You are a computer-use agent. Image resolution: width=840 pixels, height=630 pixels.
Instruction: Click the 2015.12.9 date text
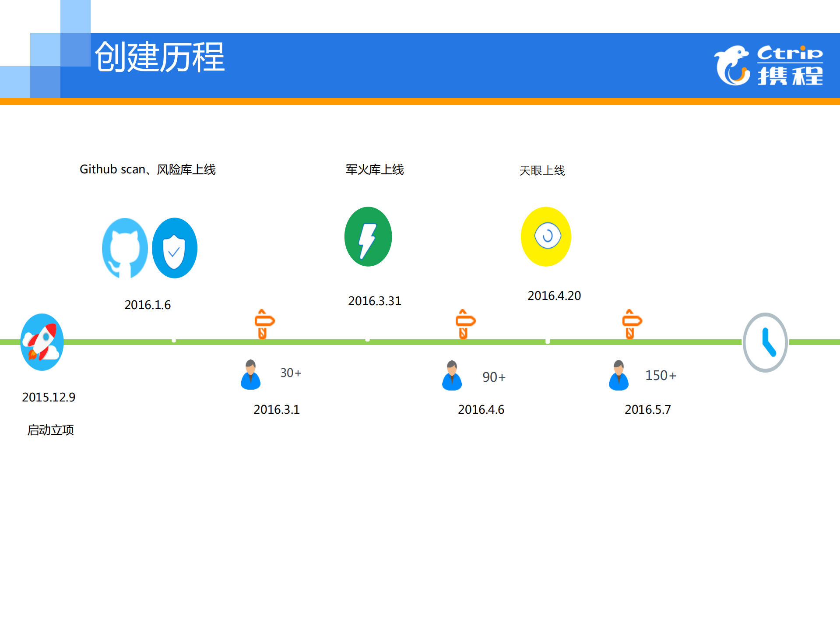49,397
